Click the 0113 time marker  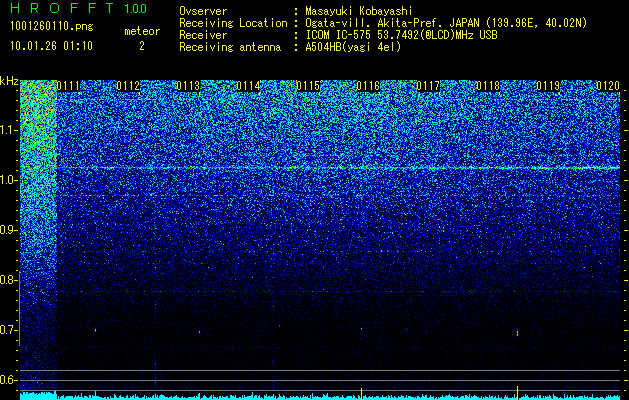[x=188, y=86]
